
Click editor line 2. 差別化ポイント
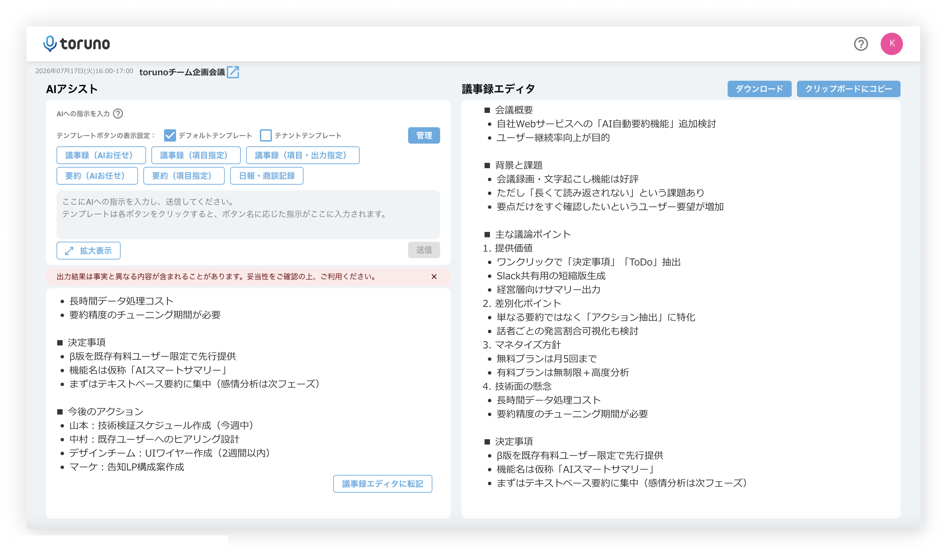(x=521, y=303)
